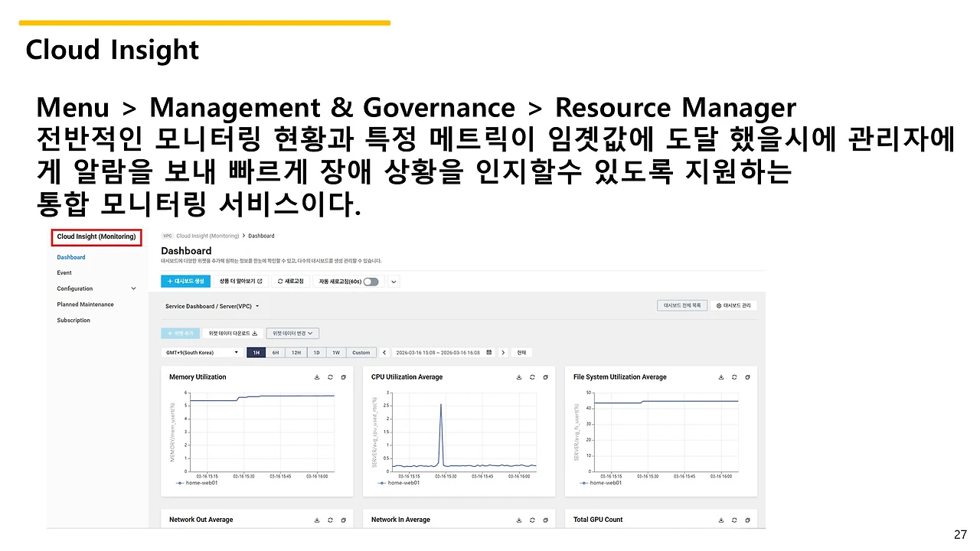Open Network In Average in enlarged view
Viewport: 980px width, 551px height.
546,520
